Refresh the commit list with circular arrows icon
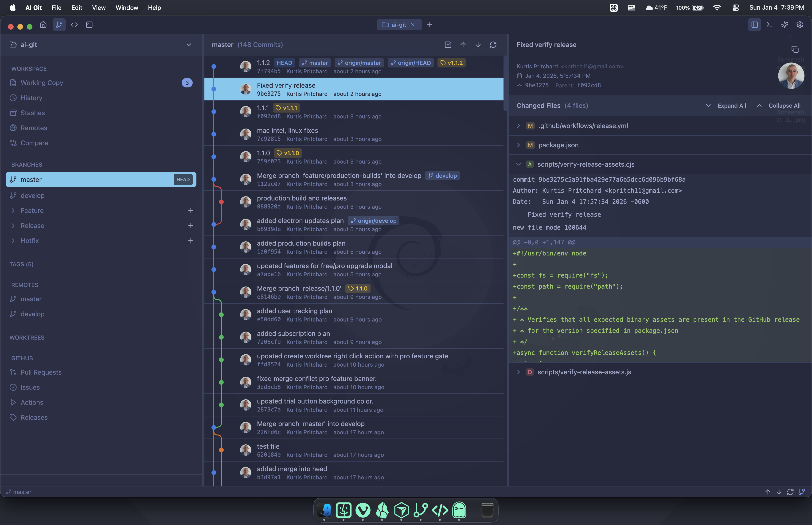This screenshot has height=525, width=812. tap(493, 45)
